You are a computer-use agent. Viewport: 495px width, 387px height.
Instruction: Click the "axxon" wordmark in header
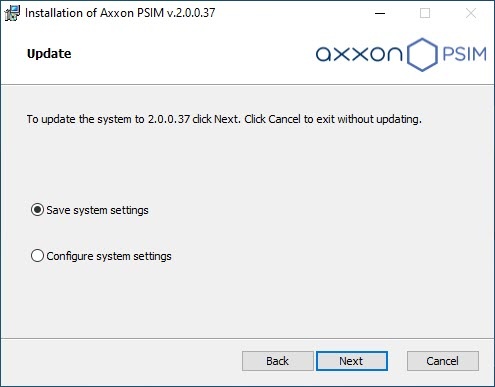(359, 54)
